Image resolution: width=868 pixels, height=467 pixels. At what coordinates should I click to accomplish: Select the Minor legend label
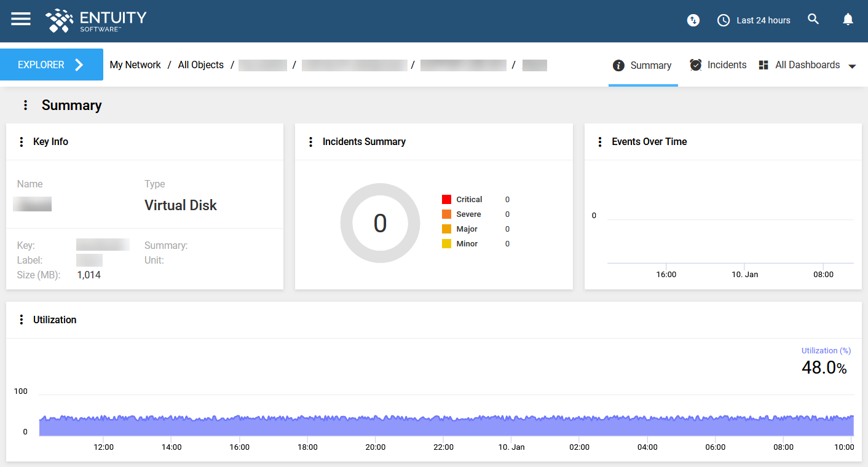pos(467,244)
